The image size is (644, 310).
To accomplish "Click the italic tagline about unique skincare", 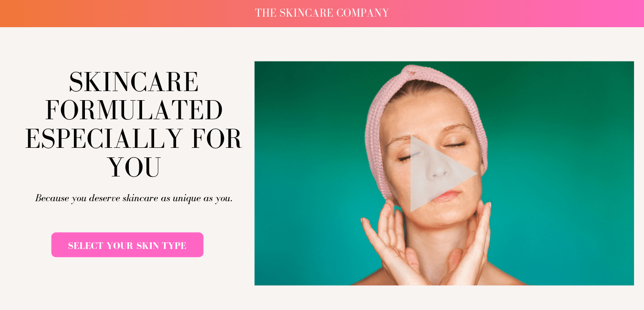I will 134,198.
